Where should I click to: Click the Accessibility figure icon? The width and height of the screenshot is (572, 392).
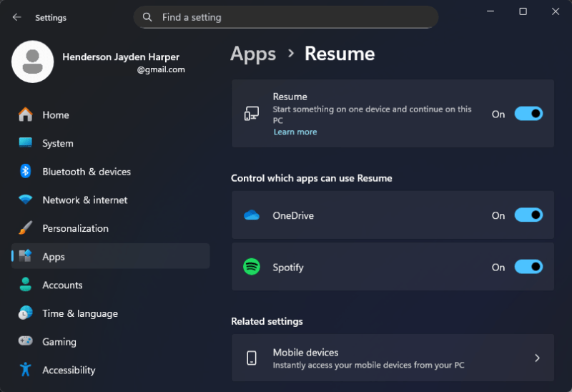pos(26,369)
